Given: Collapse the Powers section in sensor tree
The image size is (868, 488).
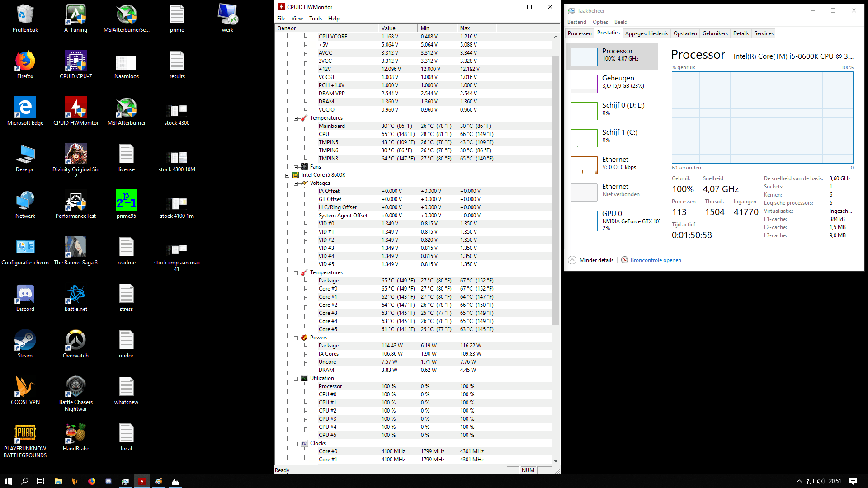Looking at the screenshot, I should (296, 338).
